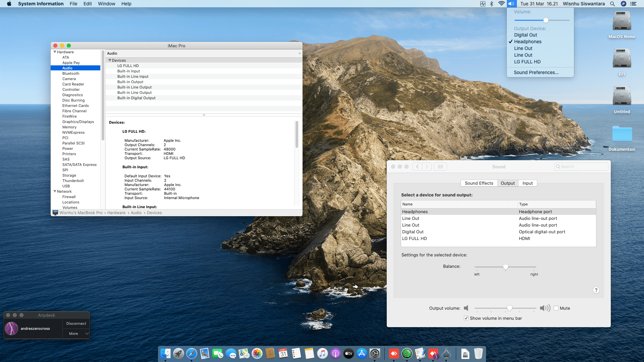This screenshot has height=362, width=644.
Task: Click the volume icon in menu bar
Action: pyautogui.click(x=512, y=4)
